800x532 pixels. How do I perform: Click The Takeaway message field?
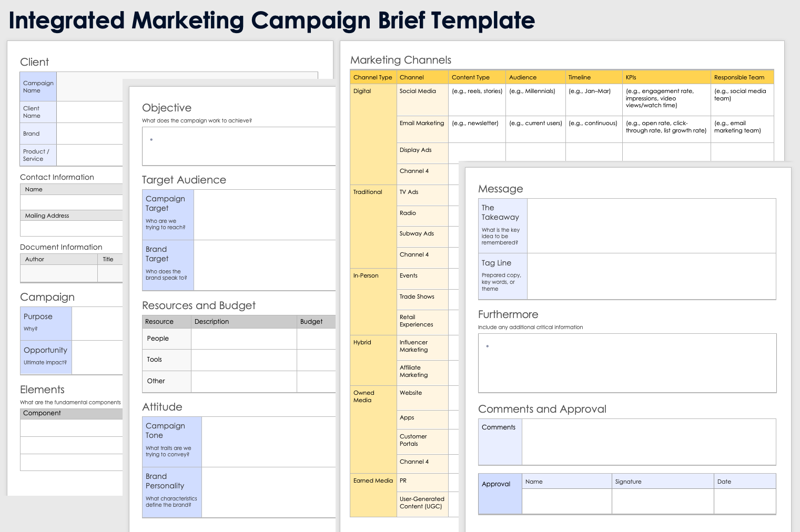pyautogui.click(x=651, y=226)
